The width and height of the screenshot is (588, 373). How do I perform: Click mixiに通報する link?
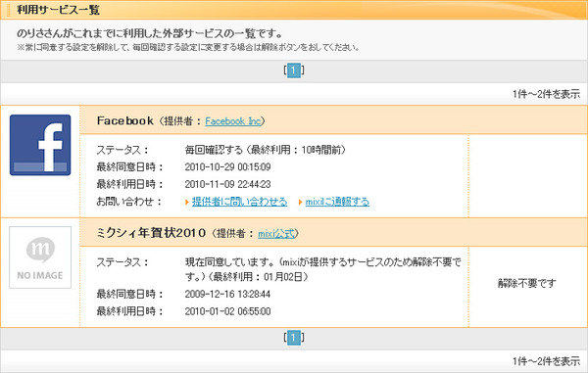pos(337,202)
